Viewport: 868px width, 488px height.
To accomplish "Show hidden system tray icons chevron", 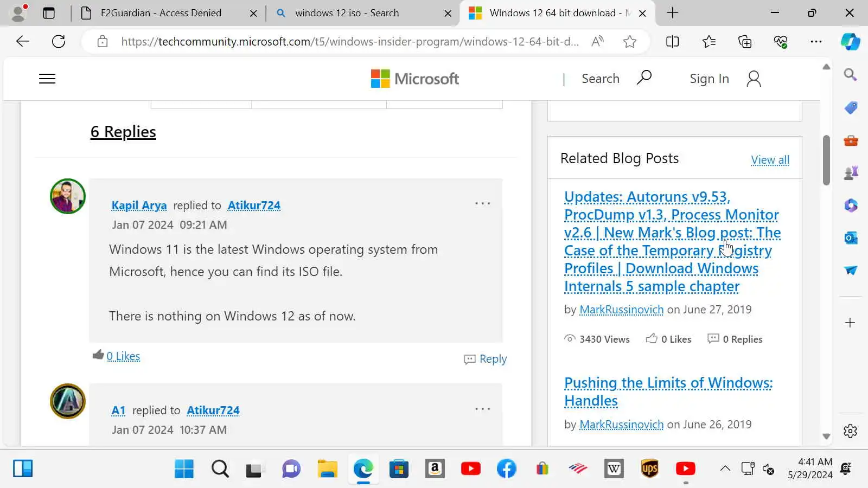I will (x=725, y=468).
